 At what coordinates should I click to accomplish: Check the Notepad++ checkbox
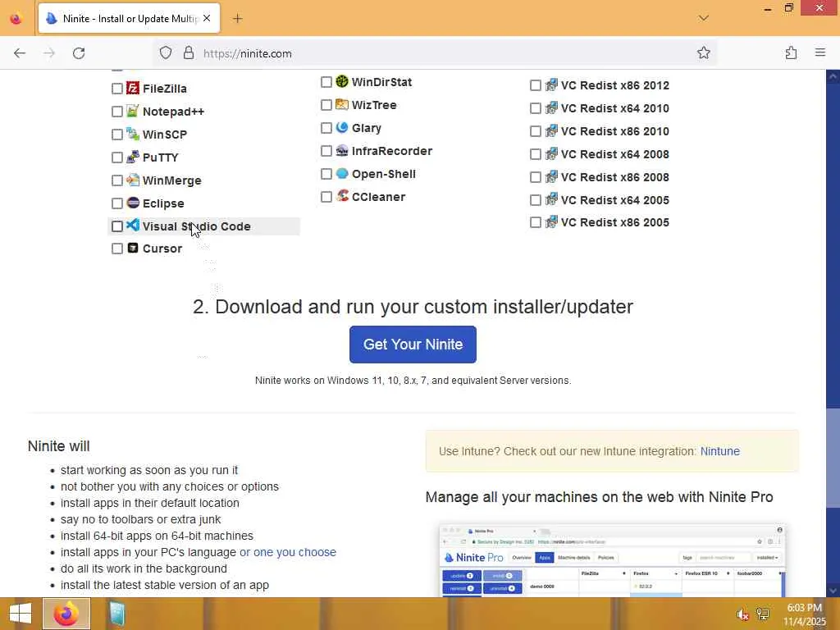[117, 112]
